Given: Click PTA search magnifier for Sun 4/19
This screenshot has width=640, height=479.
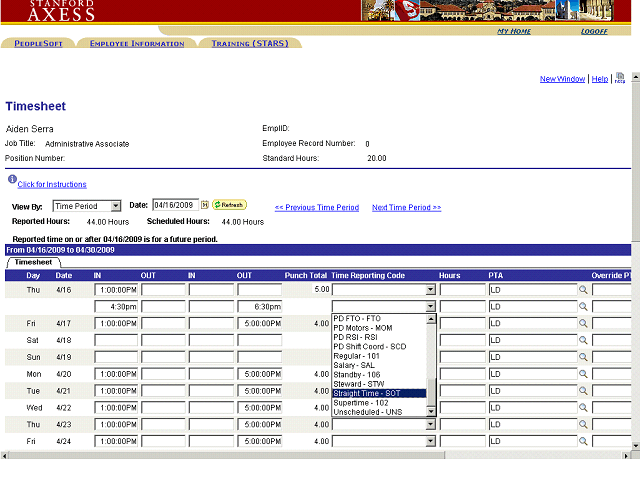Looking at the screenshot, I should point(584,357).
